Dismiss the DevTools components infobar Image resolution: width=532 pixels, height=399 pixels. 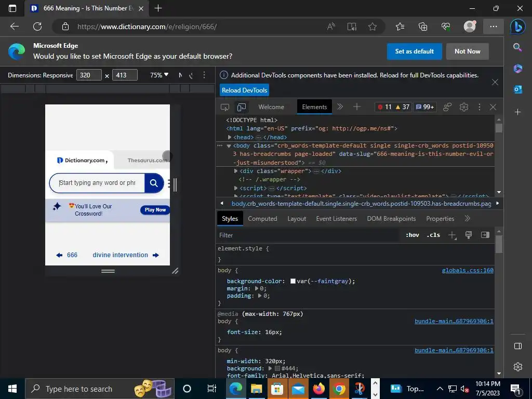pyautogui.click(x=495, y=82)
